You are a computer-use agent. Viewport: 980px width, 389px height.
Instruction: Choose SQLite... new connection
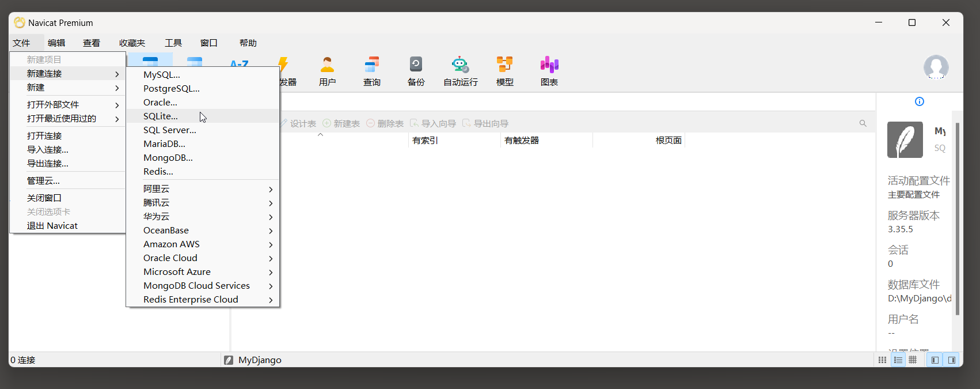203,116
